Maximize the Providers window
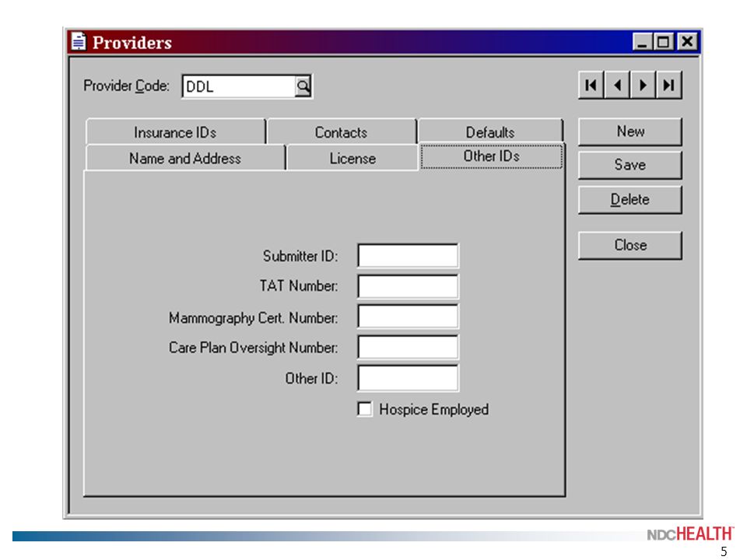Image resolution: width=747 pixels, height=560 pixels. click(663, 42)
